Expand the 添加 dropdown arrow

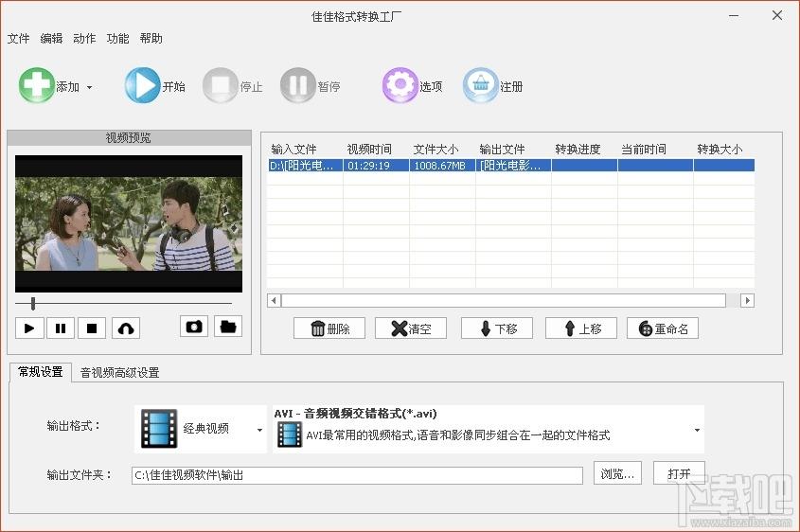[x=89, y=87]
